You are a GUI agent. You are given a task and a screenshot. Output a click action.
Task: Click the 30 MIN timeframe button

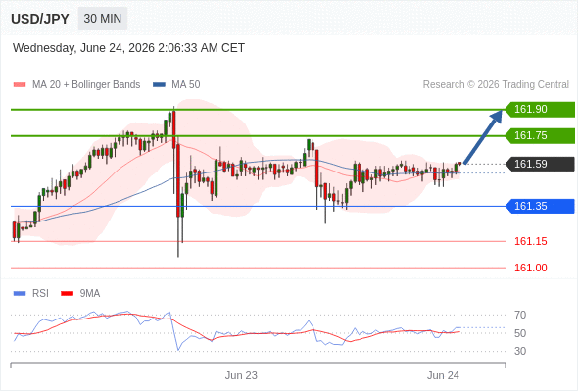click(103, 19)
